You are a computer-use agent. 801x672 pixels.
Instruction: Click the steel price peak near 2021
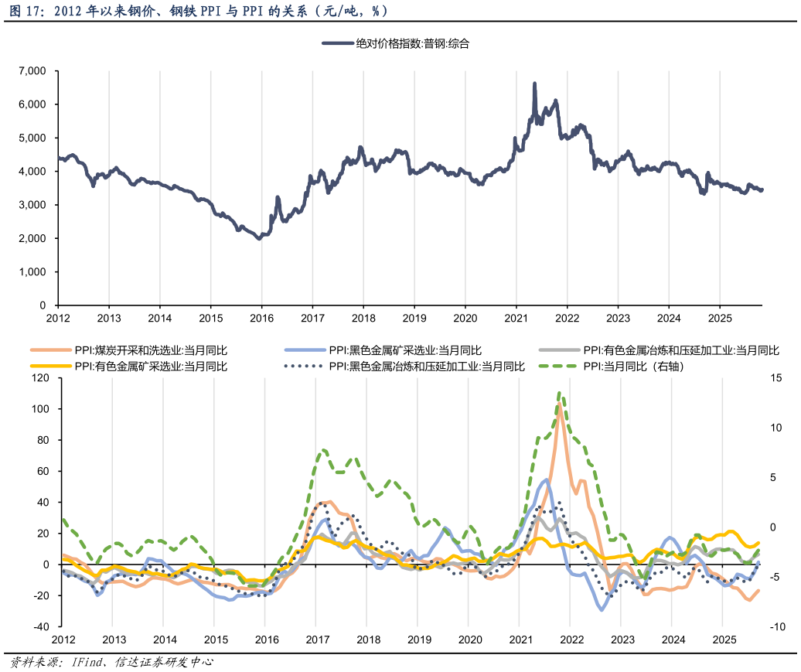point(534,82)
